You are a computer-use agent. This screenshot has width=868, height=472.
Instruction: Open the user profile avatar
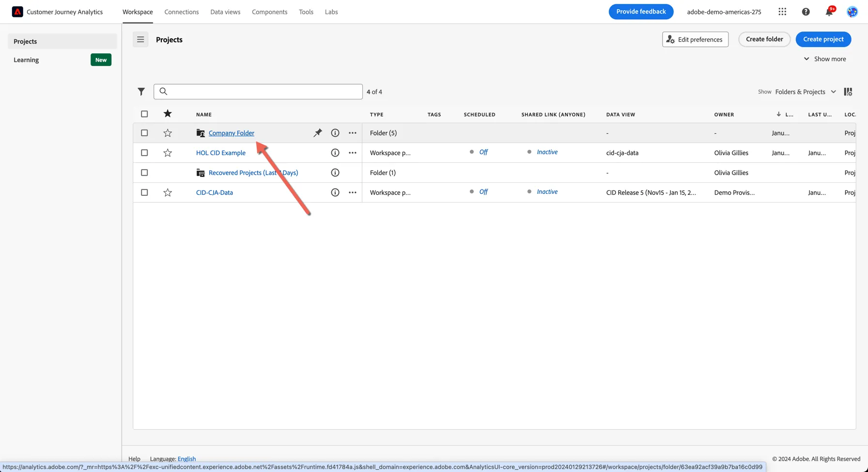(852, 12)
